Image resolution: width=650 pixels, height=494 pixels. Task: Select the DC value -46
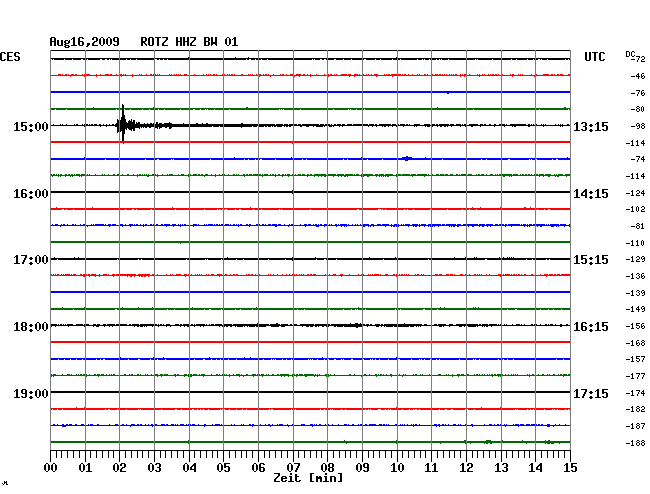[638, 76]
